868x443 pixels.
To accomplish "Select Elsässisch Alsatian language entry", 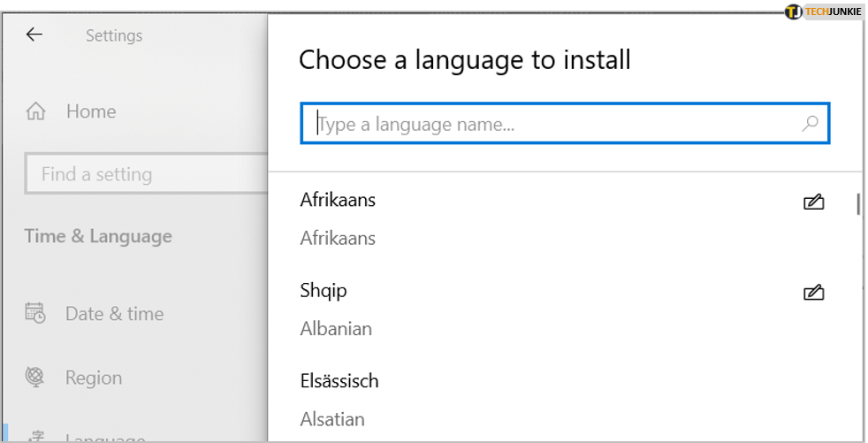I will pyautogui.click(x=560, y=400).
